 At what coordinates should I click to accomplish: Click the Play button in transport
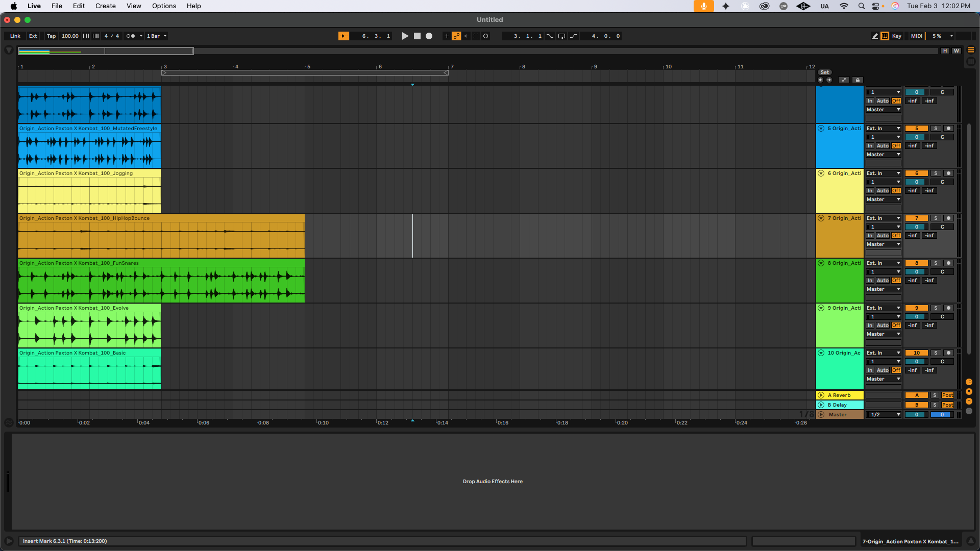(405, 36)
